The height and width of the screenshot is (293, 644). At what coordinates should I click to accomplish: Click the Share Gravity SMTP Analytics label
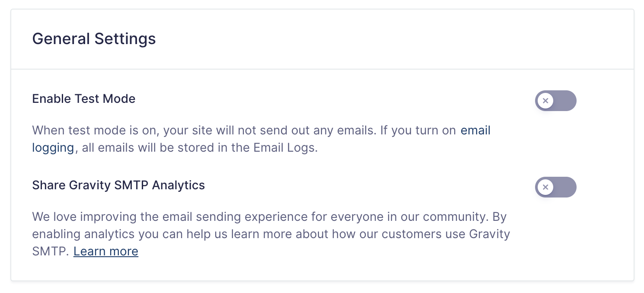tap(118, 185)
